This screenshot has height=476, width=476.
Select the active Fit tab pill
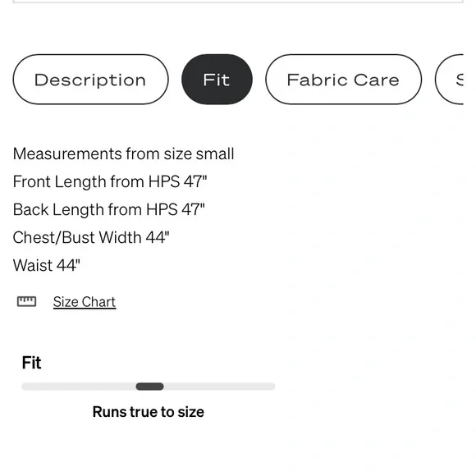click(x=217, y=80)
